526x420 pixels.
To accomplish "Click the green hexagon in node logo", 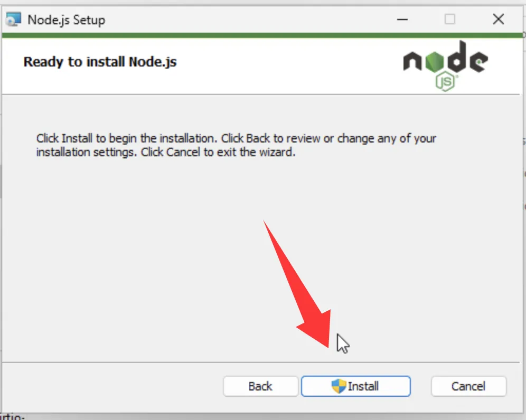I will click(435, 62).
